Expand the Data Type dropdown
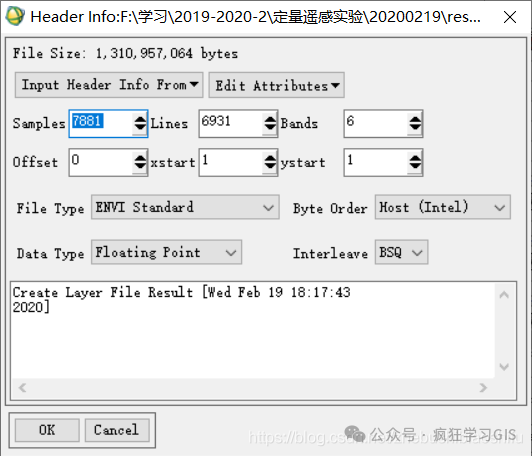The height and width of the screenshot is (456, 532). coord(166,252)
